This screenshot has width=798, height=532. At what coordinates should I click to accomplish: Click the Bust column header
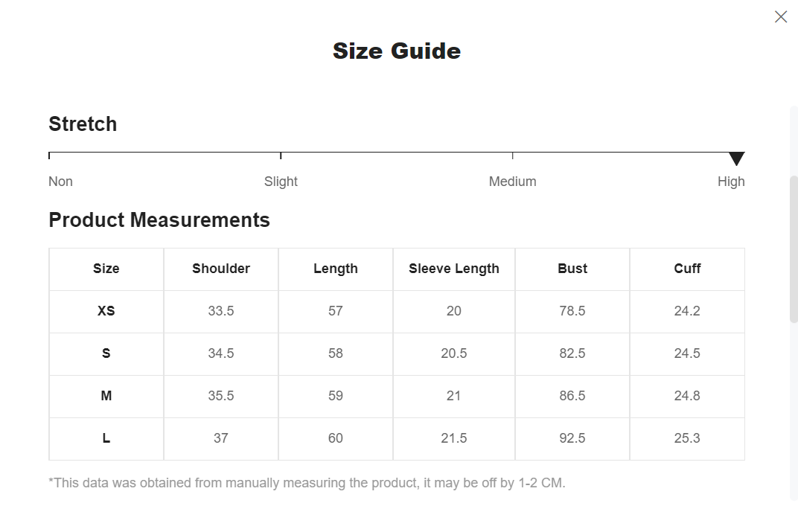(572, 269)
